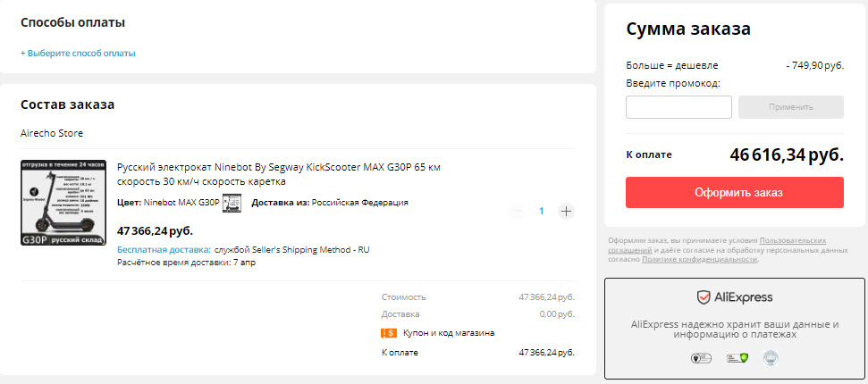868x384 pixels.
Task: Click the round blue certification seal
Action: click(x=770, y=359)
